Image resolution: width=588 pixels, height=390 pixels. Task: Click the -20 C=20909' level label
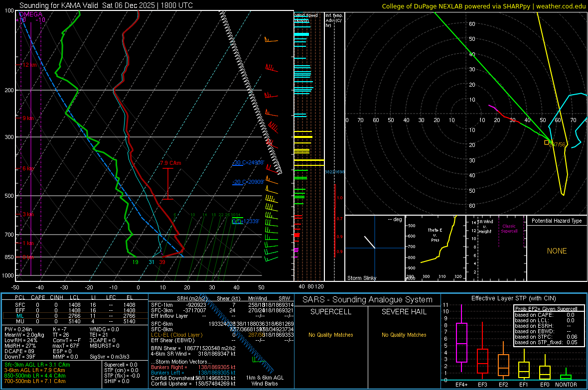click(248, 182)
